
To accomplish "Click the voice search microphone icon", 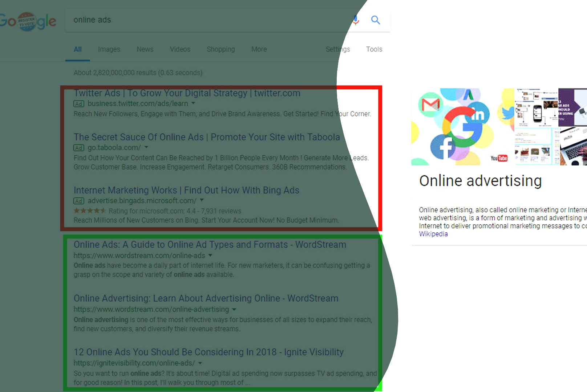I will (356, 20).
